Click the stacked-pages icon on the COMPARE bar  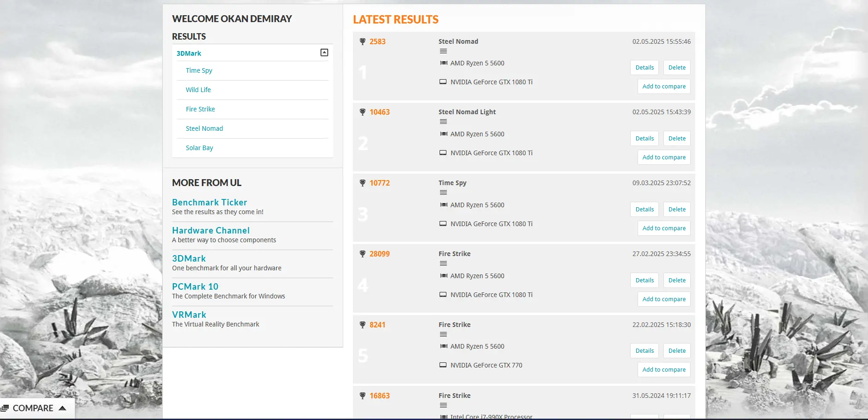point(5,408)
